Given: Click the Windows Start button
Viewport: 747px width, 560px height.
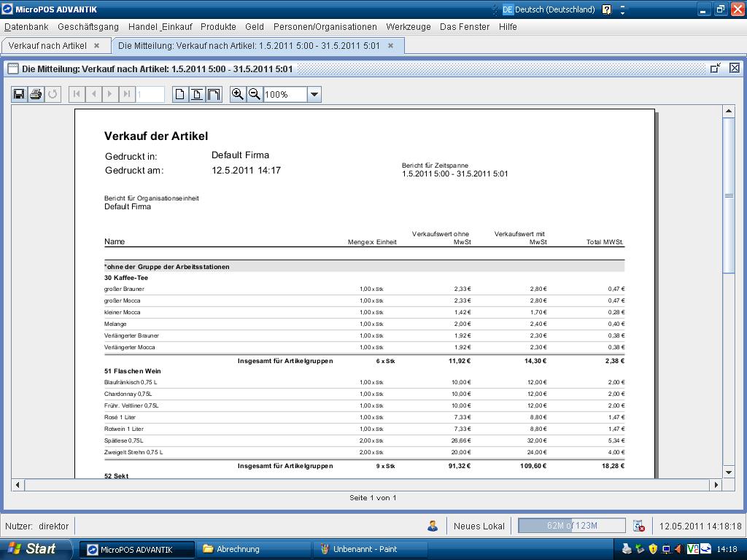Looking at the screenshot, I should [x=35, y=549].
